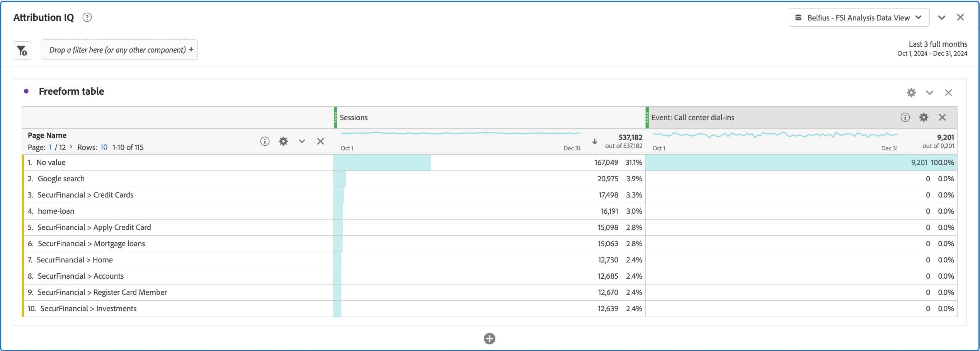Collapse the Freeform table visualization
This screenshot has width=980, height=351.
pos(930,92)
